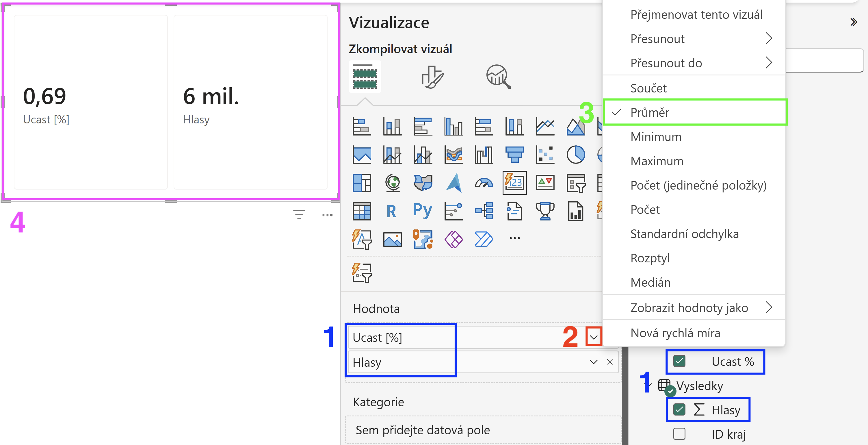
Task: Expand Zobrazit hodnoty jako submenu
Action: pos(694,308)
